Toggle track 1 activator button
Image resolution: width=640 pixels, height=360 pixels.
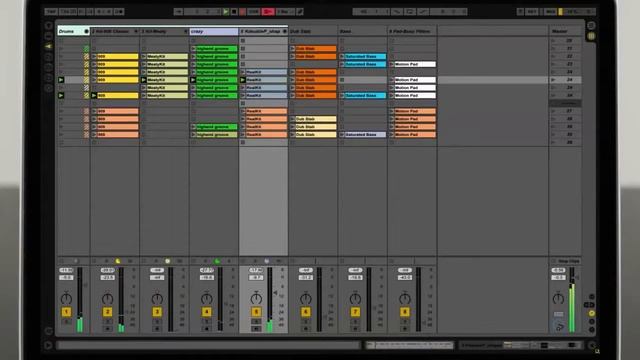(66, 312)
